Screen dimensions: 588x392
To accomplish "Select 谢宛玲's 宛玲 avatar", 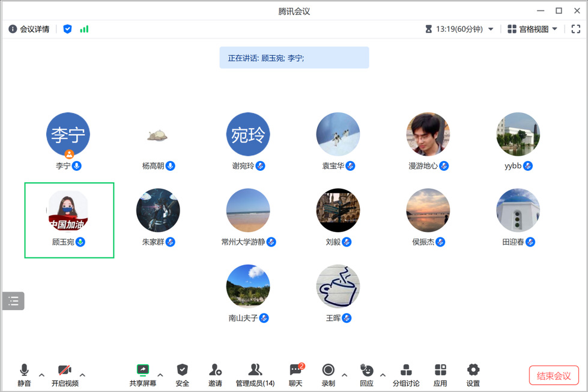I will (x=248, y=134).
